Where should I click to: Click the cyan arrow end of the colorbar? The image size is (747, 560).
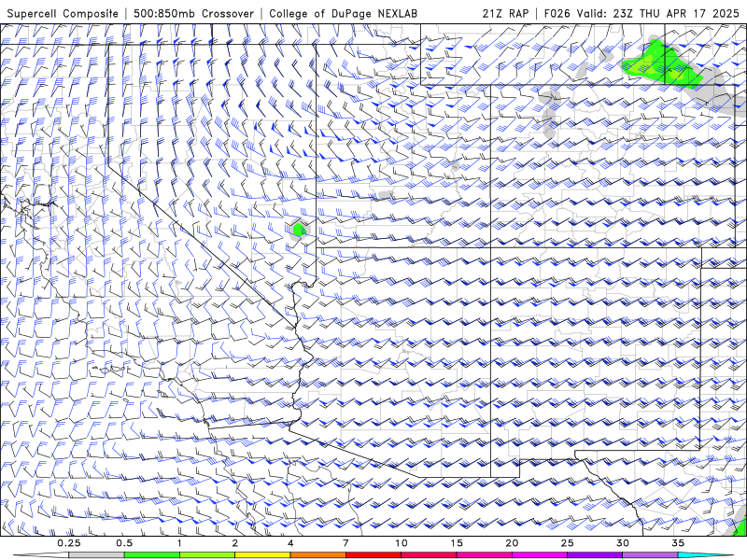click(705, 555)
